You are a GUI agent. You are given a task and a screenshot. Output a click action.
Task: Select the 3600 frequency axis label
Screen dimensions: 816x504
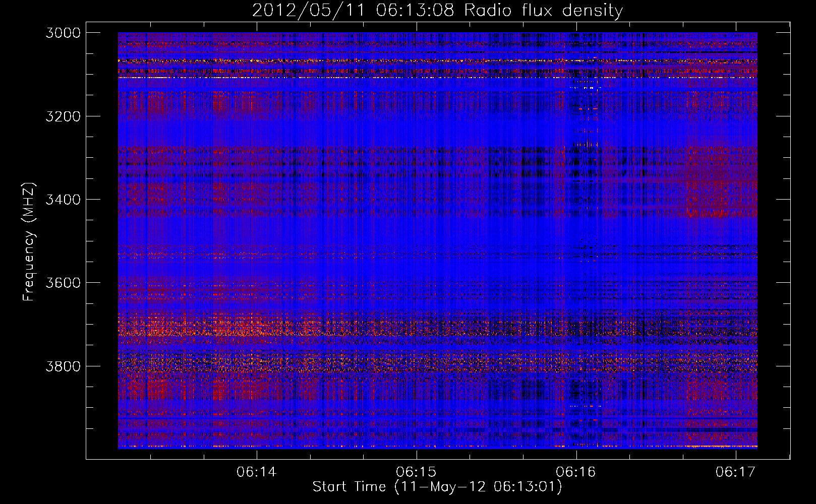pos(63,283)
